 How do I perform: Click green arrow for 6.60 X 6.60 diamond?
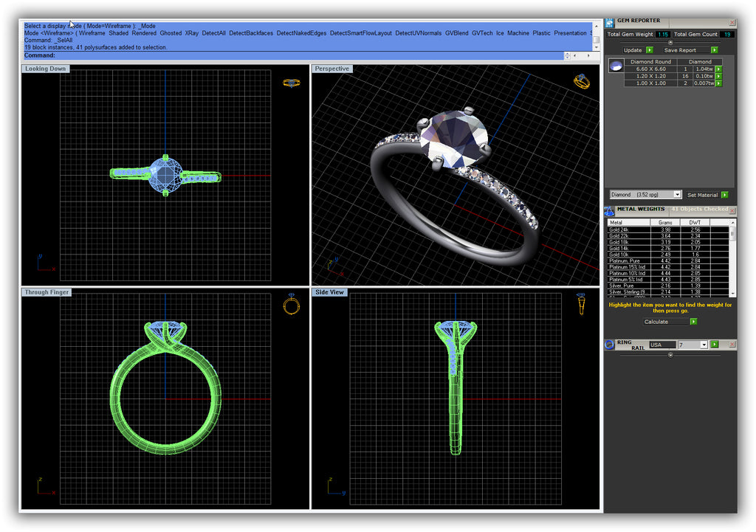pyautogui.click(x=718, y=69)
